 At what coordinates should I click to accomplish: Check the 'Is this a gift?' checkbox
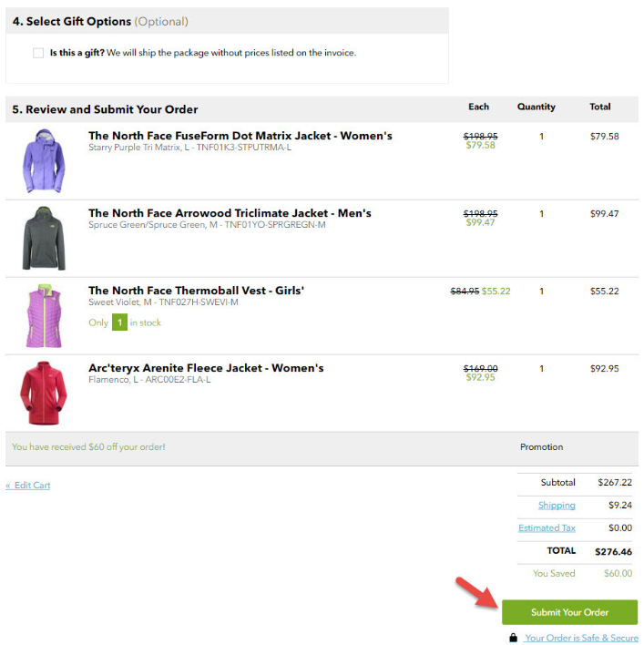pos(38,53)
